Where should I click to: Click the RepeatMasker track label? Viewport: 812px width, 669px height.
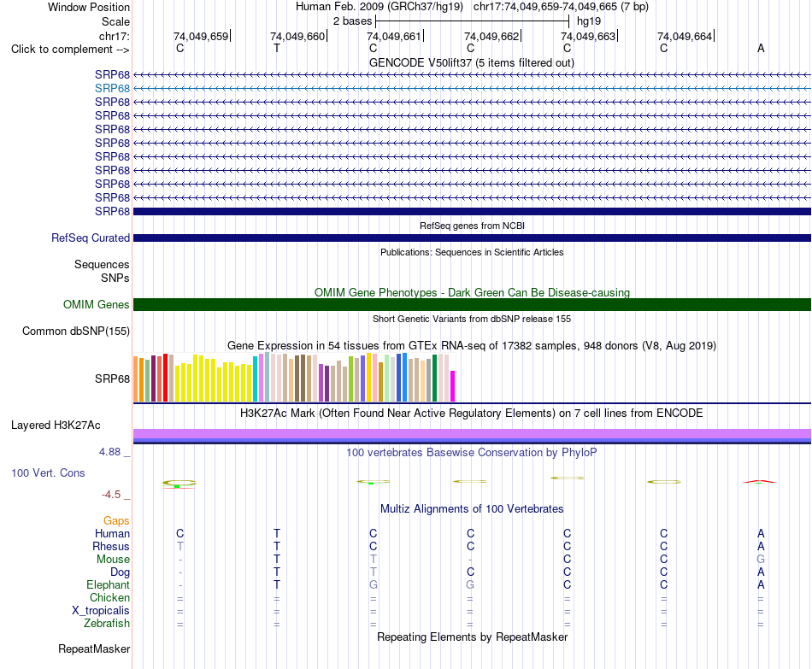coord(94,648)
